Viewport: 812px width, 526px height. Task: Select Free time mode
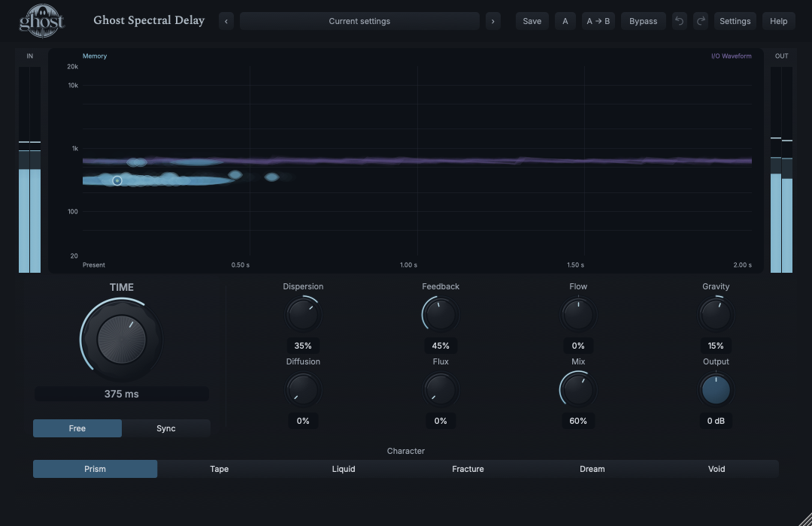(x=77, y=428)
